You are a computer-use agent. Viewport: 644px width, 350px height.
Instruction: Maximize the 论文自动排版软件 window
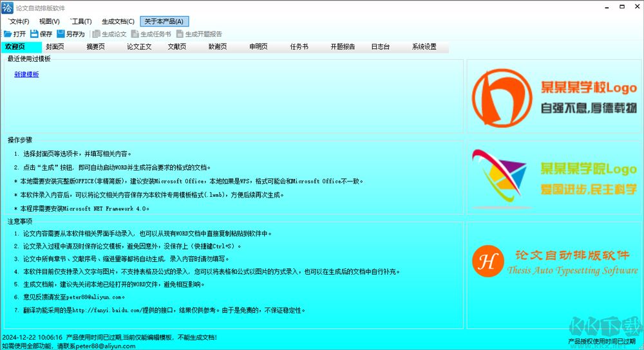(x=622, y=7)
